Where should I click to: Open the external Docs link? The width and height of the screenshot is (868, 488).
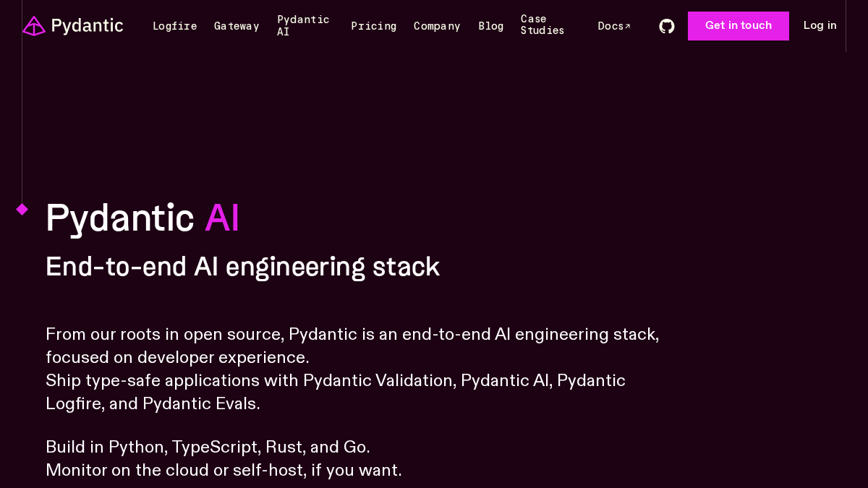[614, 26]
